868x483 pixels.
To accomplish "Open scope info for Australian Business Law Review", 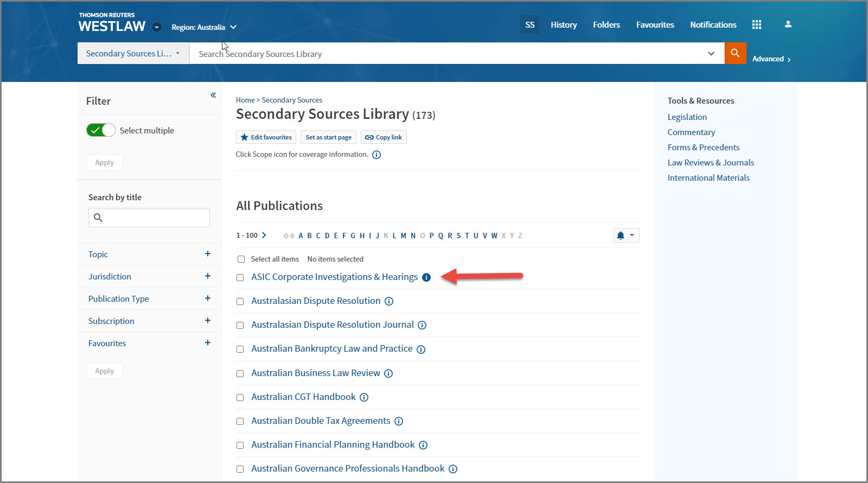I will point(388,373).
